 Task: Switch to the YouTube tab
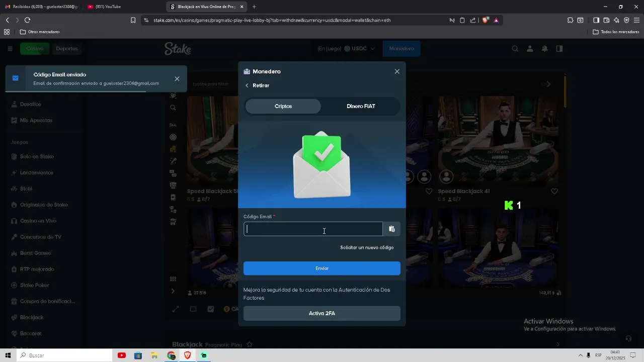pyautogui.click(x=121, y=7)
